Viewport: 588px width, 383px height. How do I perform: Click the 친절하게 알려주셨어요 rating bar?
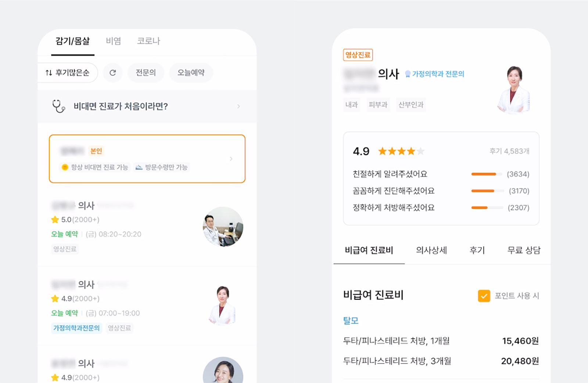pyautogui.click(x=487, y=174)
